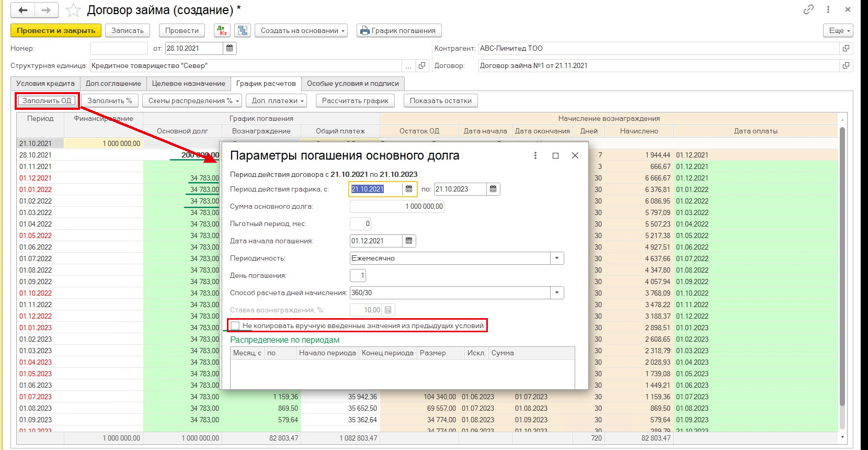
Task: Go forward with the right arrow
Action: (x=47, y=10)
